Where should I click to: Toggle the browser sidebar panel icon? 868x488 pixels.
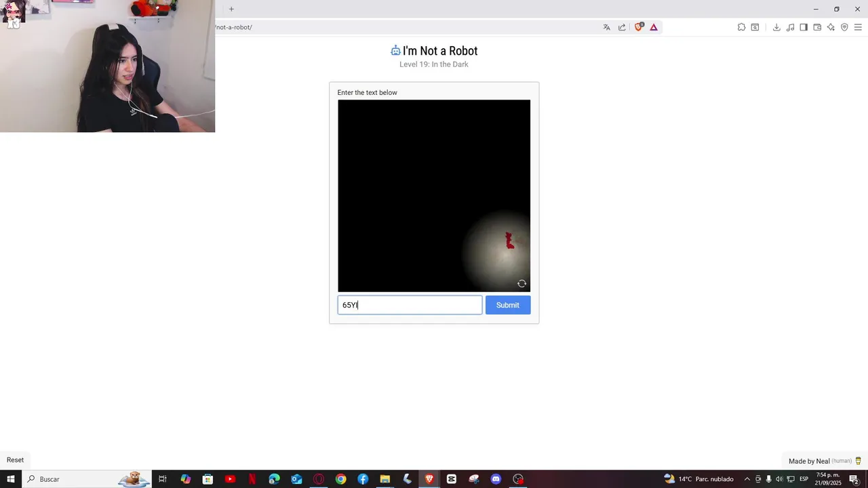tap(804, 27)
